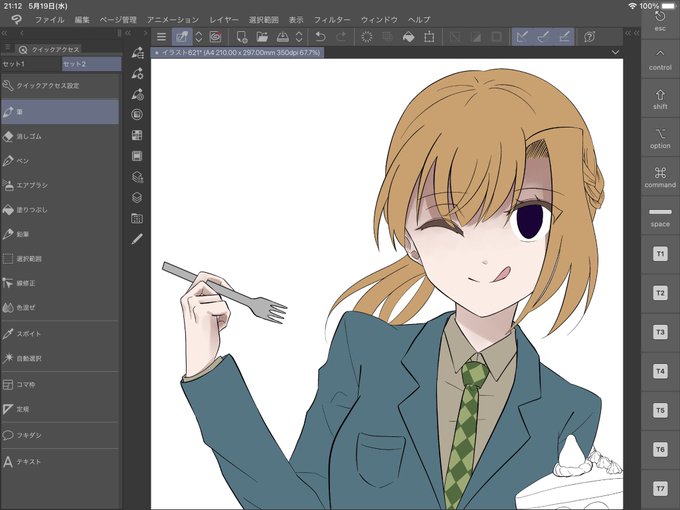Expand the palette dock right arrow
The image size is (680, 510).
[145, 33]
